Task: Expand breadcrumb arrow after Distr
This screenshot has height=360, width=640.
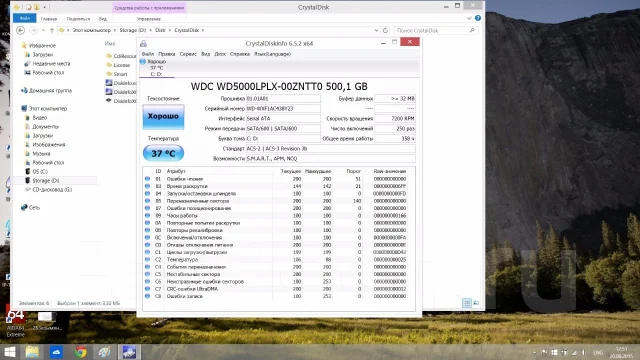Action: click(x=169, y=30)
